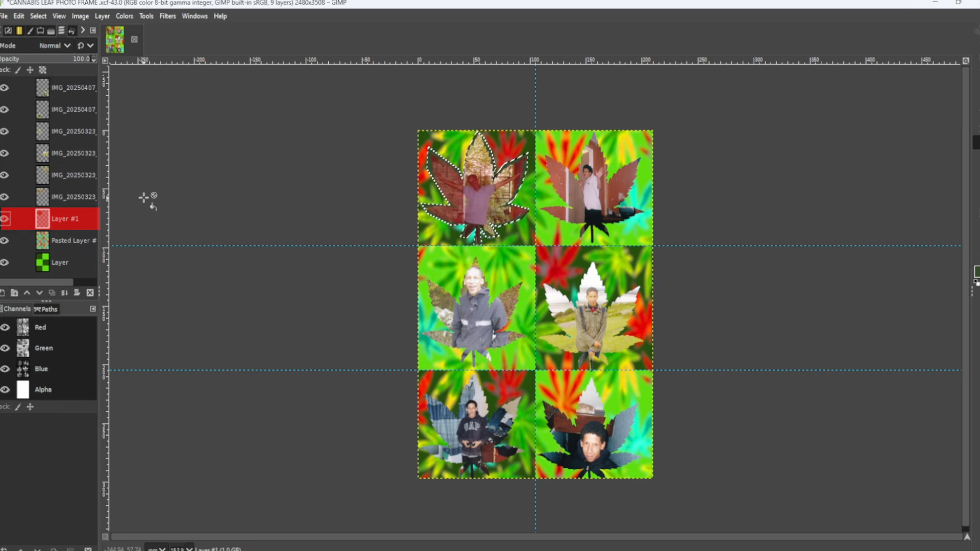
Task: Open the ruler unit dropdown showing mm
Action: pyautogui.click(x=156, y=548)
